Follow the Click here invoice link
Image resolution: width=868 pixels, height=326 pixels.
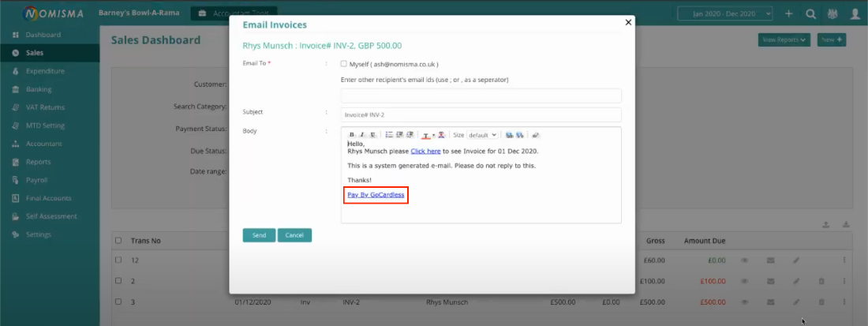[x=425, y=151]
